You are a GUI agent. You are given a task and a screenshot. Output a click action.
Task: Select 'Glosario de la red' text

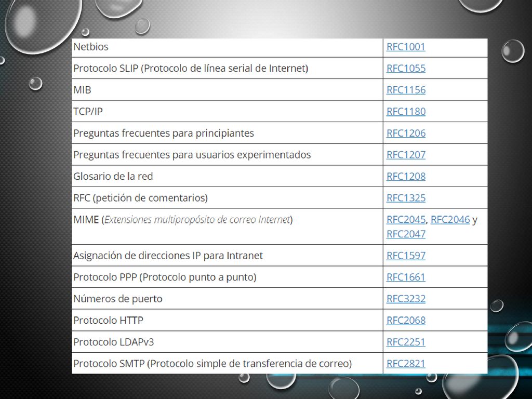tap(113, 177)
